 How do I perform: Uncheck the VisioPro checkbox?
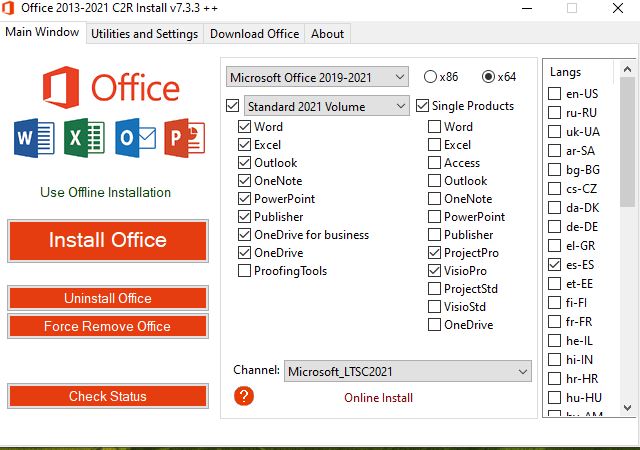434,270
